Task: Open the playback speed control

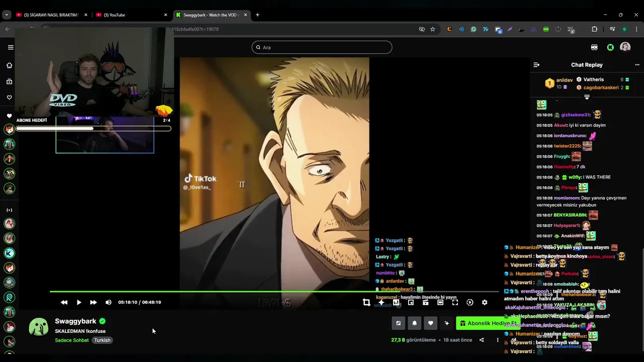Action: coord(470,302)
